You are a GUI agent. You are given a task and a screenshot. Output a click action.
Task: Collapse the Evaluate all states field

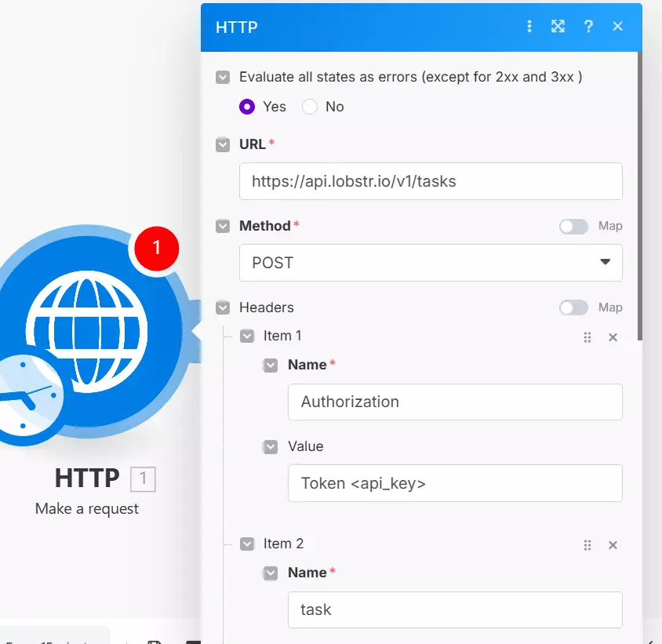point(223,78)
